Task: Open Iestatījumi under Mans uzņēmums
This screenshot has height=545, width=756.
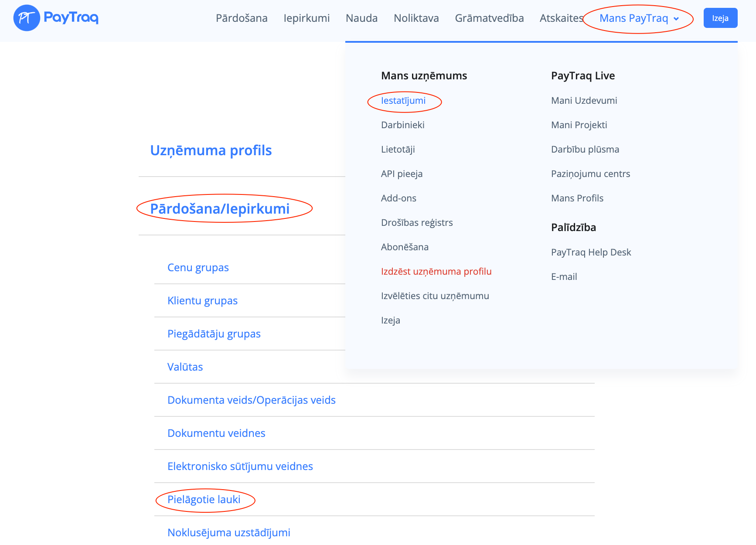Action: pos(403,101)
